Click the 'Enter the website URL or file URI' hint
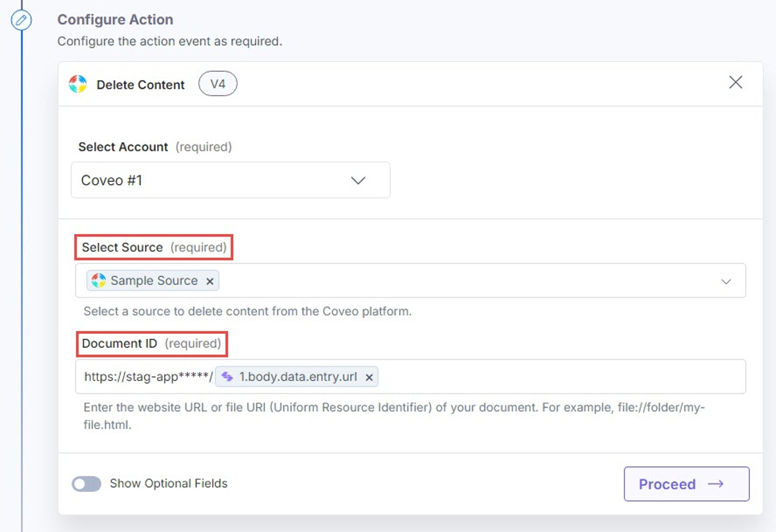This screenshot has width=776, height=532. [x=394, y=416]
